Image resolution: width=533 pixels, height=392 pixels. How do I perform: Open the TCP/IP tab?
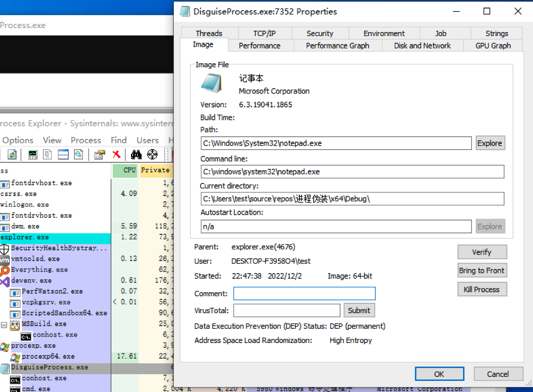264,33
